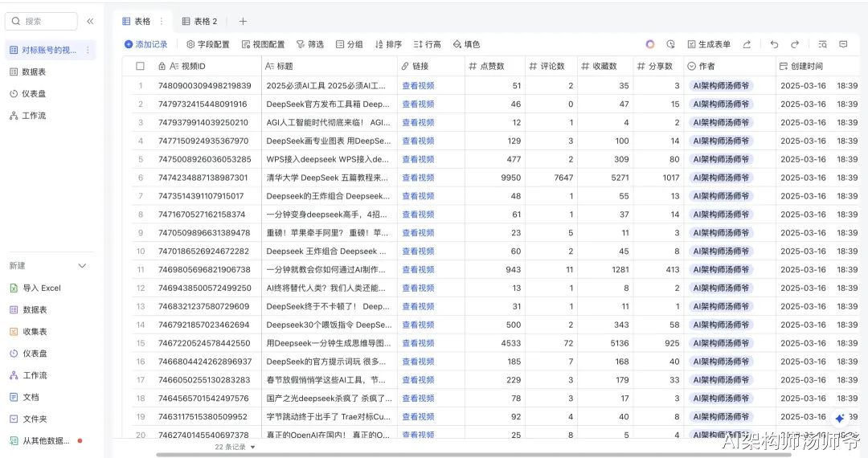868x458 pixels.
Task: Click the 添加记录 button
Action: click(x=145, y=44)
